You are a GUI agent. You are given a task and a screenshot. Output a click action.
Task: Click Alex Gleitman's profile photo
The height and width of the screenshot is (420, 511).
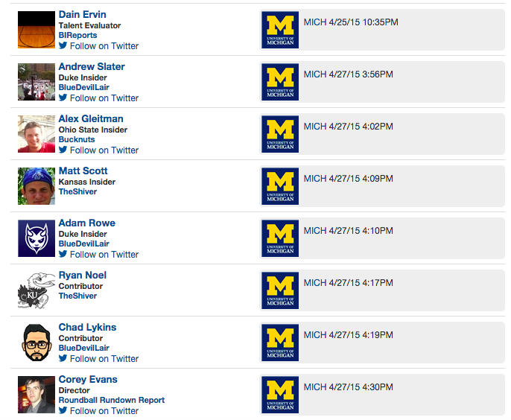[36, 134]
